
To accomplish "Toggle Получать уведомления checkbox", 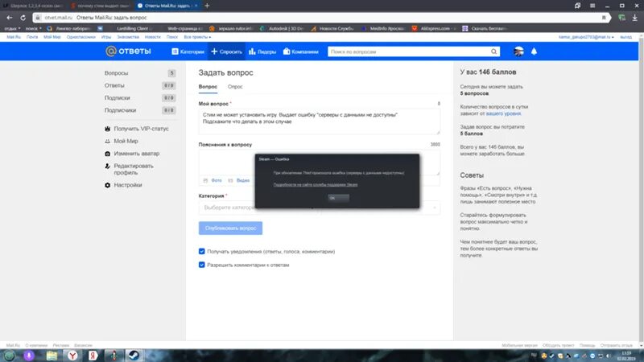I will click(x=202, y=251).
